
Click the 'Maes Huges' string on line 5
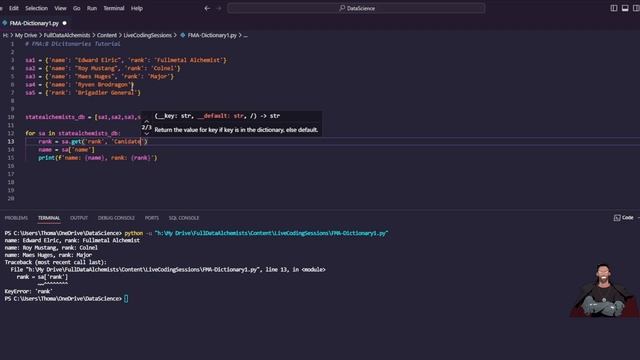point(94,76)
